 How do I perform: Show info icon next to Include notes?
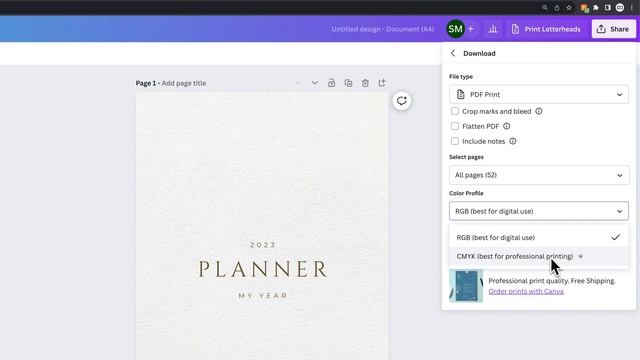pyautogui.click(x=513, y=141)
